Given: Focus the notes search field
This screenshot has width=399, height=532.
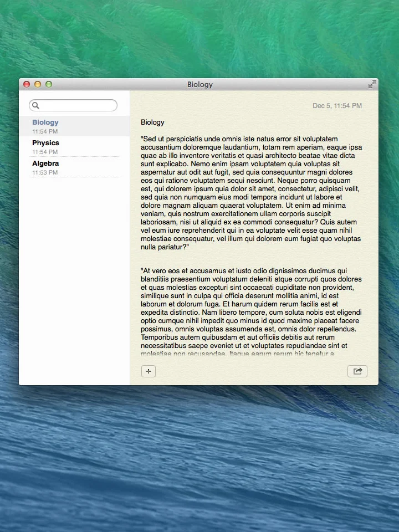Looking at the screenshot, I should click(x=73, y=105).
